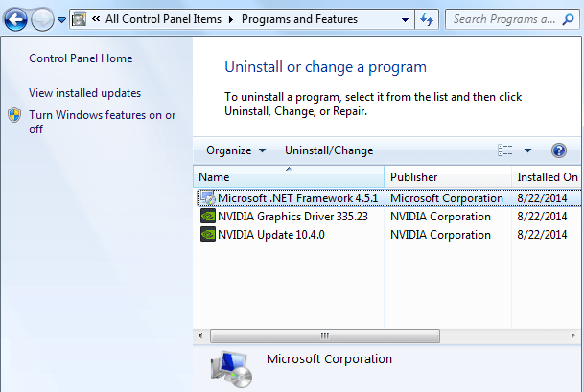This screenshot has width=584, height=392.
Task: Open View installed updates link
Action: 85,93
